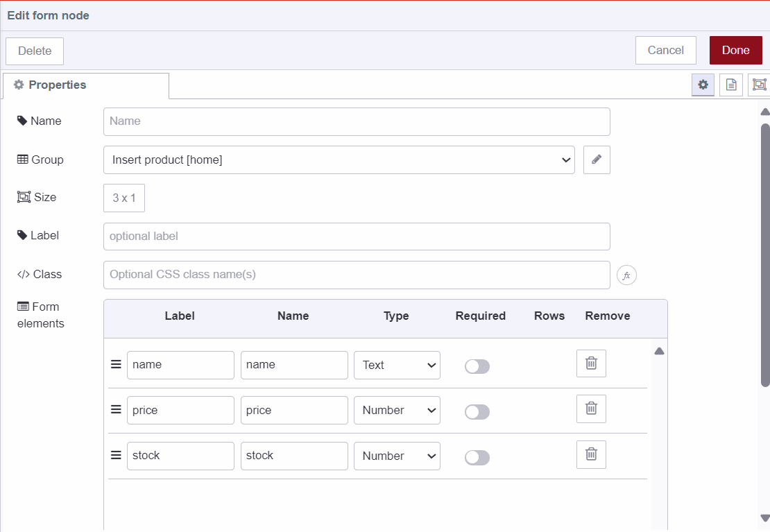Viewport: 770px width, 532px height.
Task: Remove the price form element
Action: [590, 409]
